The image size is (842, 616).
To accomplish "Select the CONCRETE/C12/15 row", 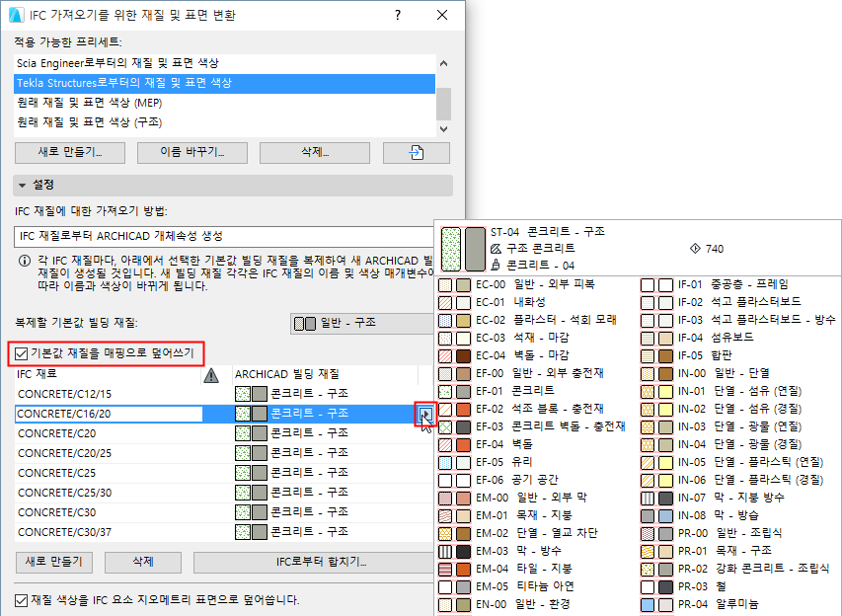I will click(x=223, y=394).
